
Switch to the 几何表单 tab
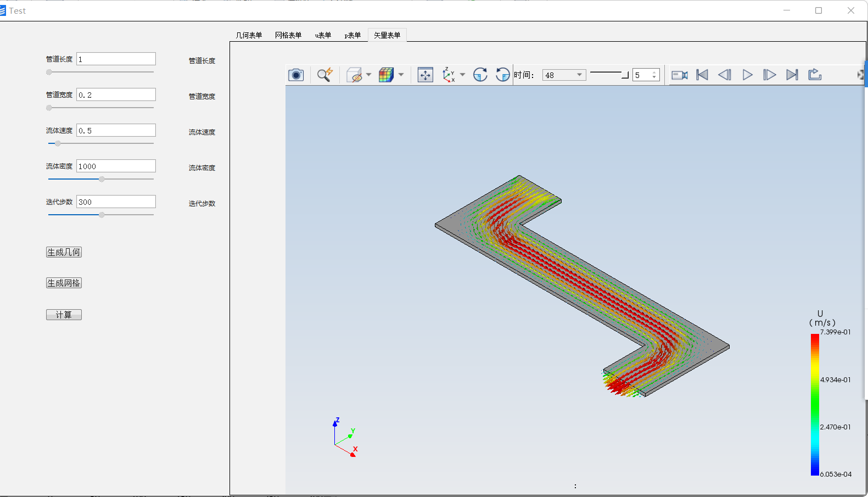[x=249, y=35]
